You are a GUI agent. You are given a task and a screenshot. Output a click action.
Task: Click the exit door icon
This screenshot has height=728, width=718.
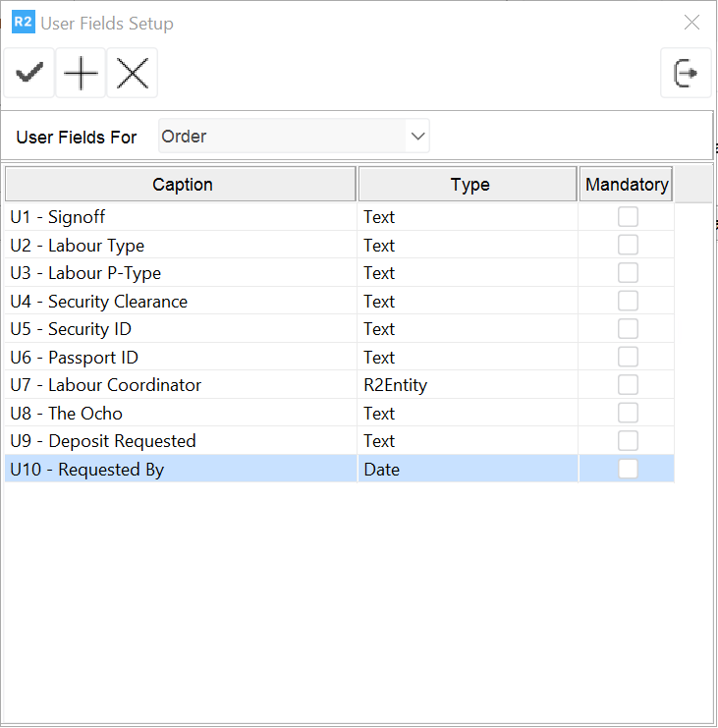coord(686,74)
